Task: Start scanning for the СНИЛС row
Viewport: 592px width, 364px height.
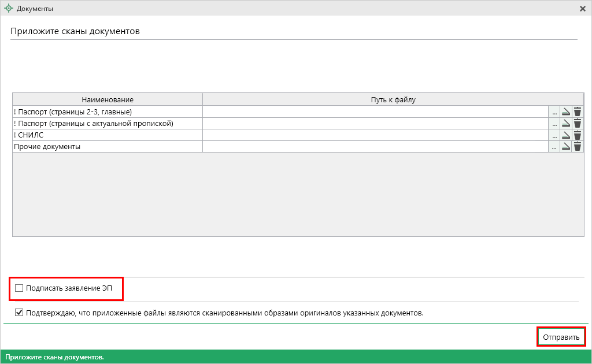Action: 566,135
